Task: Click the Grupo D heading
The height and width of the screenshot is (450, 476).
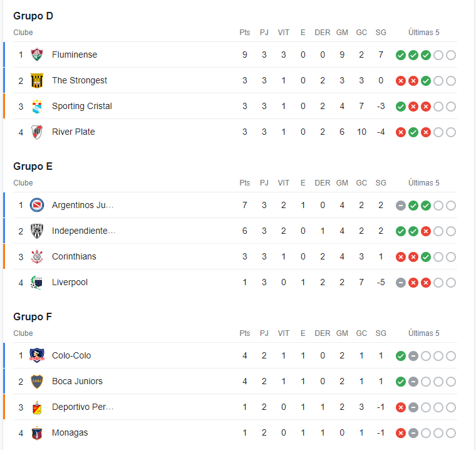Action: click(x=33, y=16)
